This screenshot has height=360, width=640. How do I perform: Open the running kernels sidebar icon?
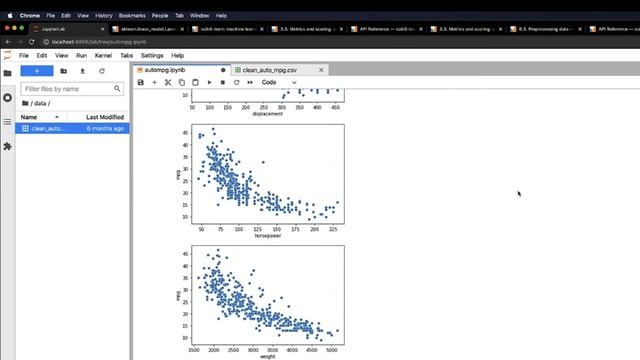point(7,98)
